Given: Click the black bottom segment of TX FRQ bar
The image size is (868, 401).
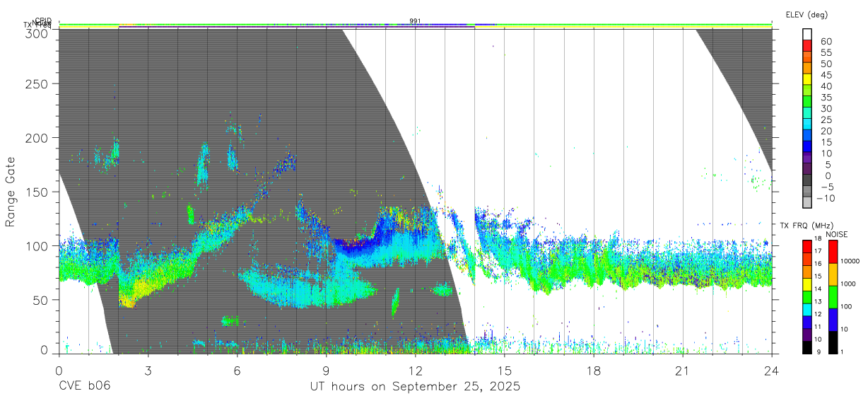Looking at the screenshot, I should (808, 346).
